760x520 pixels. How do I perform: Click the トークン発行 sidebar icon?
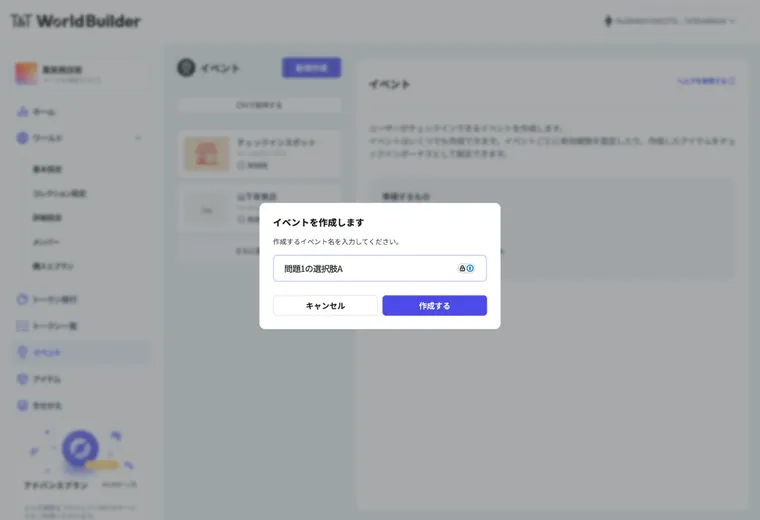pyautogui.click(x=22, y=299)
